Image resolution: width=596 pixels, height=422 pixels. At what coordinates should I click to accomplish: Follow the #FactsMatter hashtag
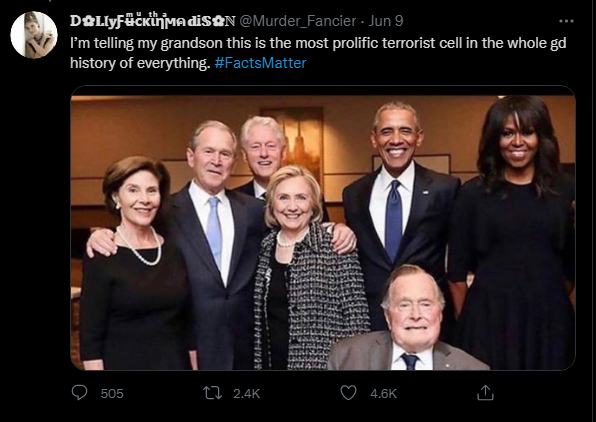[x=260, y=63]
